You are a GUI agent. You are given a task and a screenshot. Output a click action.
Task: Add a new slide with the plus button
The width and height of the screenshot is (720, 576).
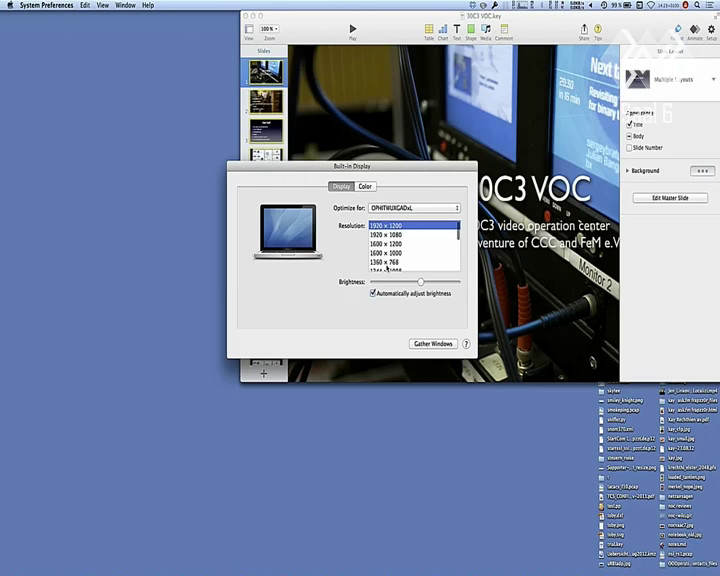[264, 373]
